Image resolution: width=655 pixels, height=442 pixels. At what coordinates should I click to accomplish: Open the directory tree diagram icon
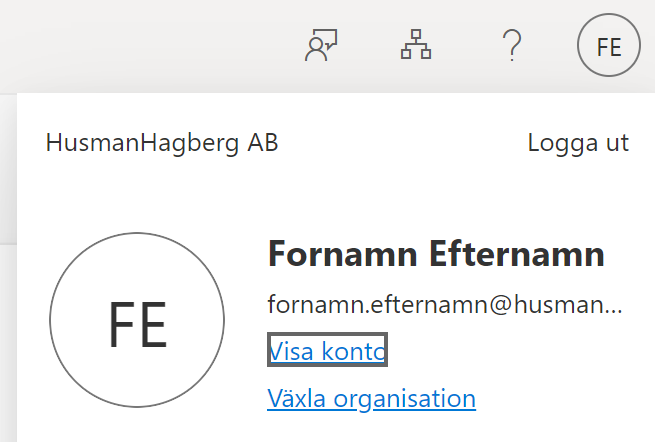coord(415,45)
